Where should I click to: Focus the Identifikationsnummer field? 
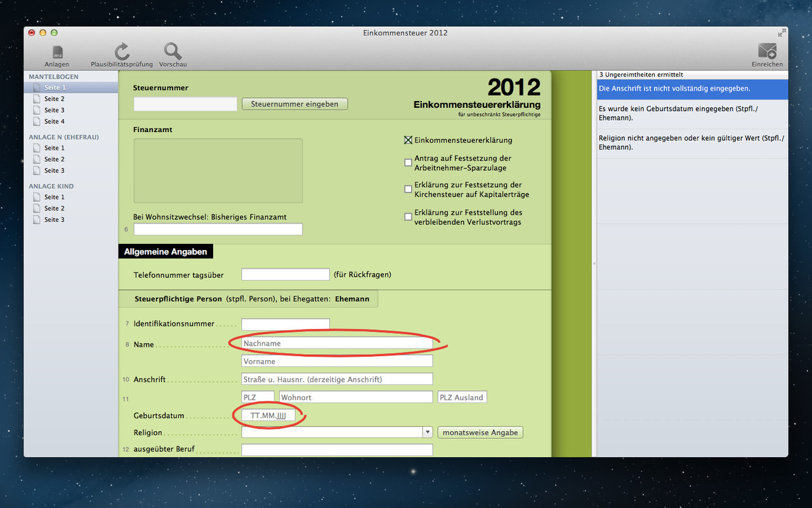pos(285,324)
